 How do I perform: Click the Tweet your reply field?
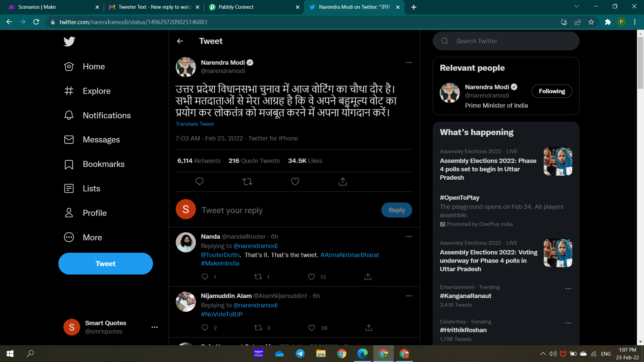[288, 210]
